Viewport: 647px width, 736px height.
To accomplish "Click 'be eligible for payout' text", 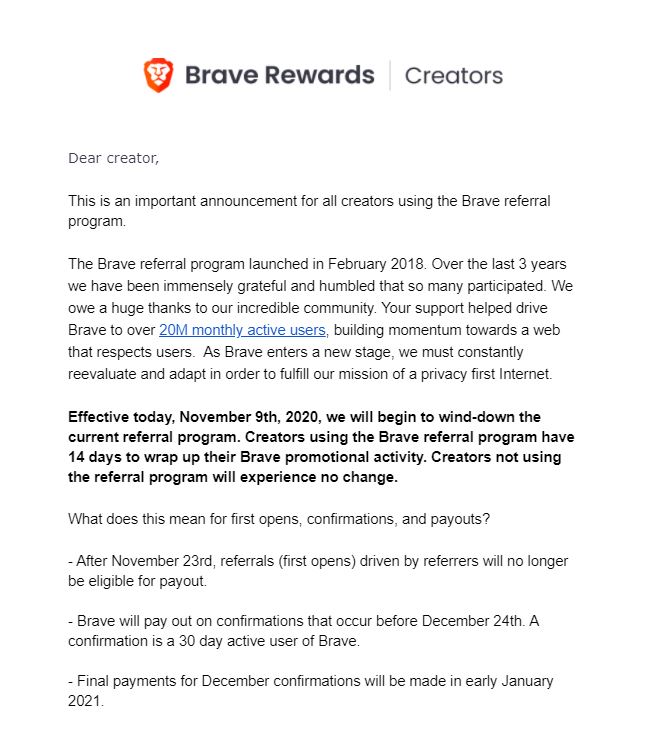I will pyautogui.click(x=137, y=581).
